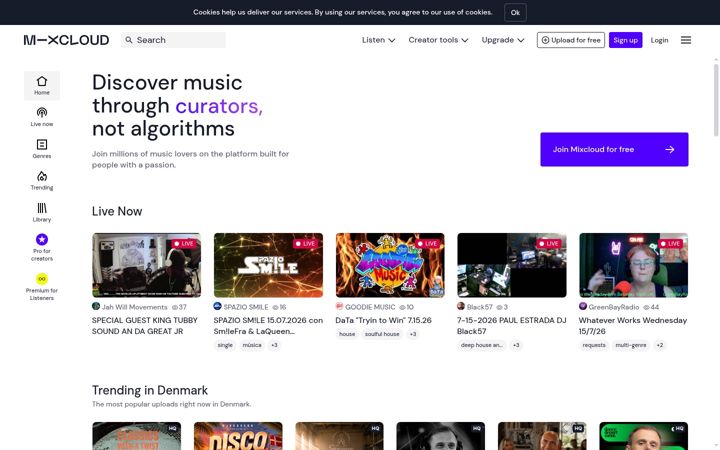Expand +2 tags under GreenBayRadio stream
This screenshot has height=450, width=720.
660,345
